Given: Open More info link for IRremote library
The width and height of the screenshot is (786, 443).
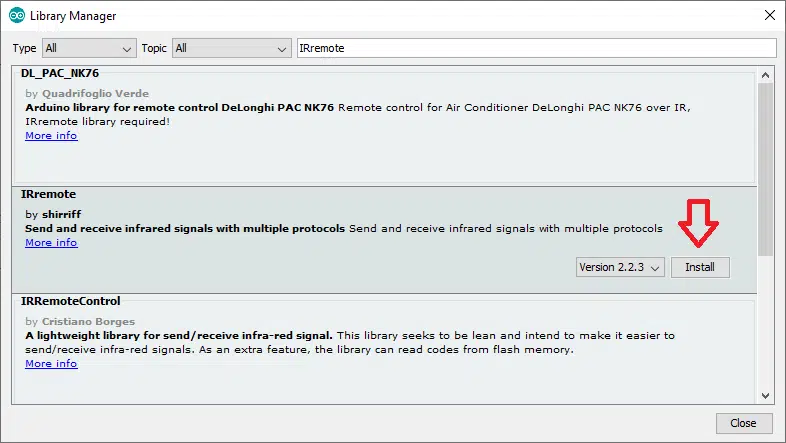Looking at the screenshot, I should pyautogui.click(x=51, y=242).
